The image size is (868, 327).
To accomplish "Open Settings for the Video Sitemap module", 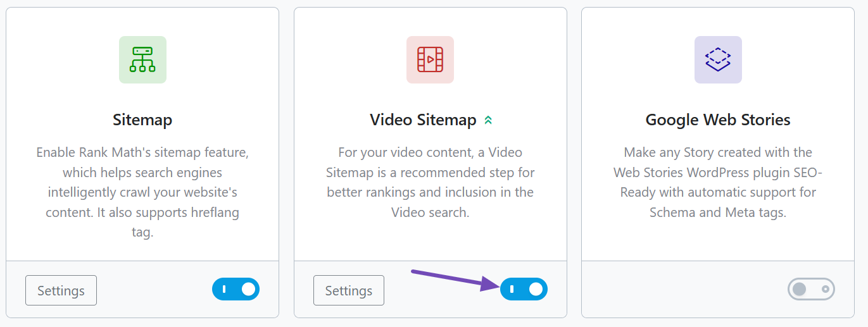I will pos(349,290).
